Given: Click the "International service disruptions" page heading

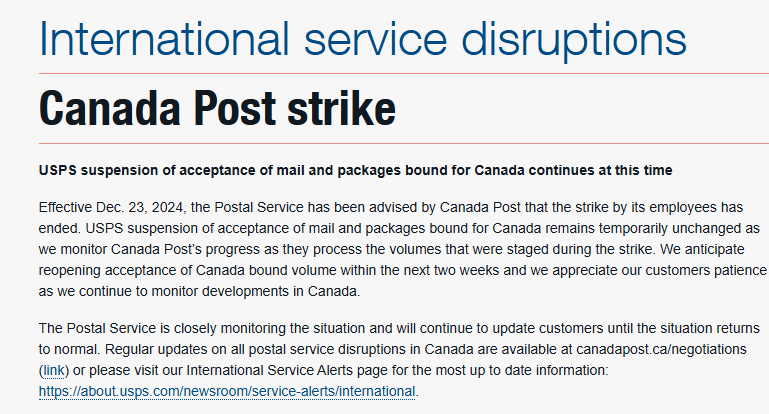Looking at the screenshot, I should tap(362, 39).
